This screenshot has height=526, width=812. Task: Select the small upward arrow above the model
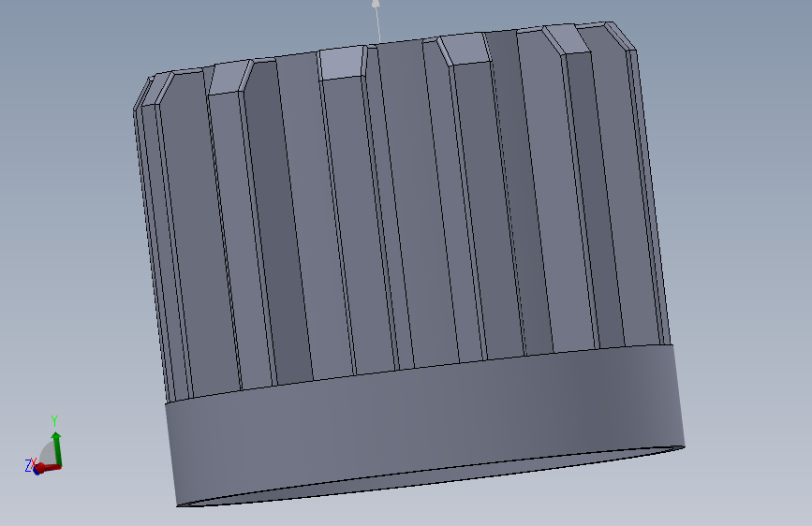[x=377, y=21]
